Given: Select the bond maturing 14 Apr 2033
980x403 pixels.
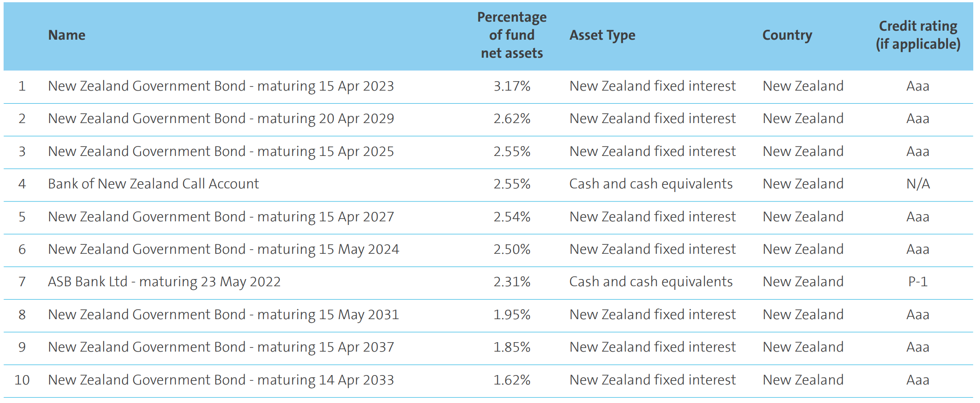Looking at the screenshot, I should [x=221, y=380].
